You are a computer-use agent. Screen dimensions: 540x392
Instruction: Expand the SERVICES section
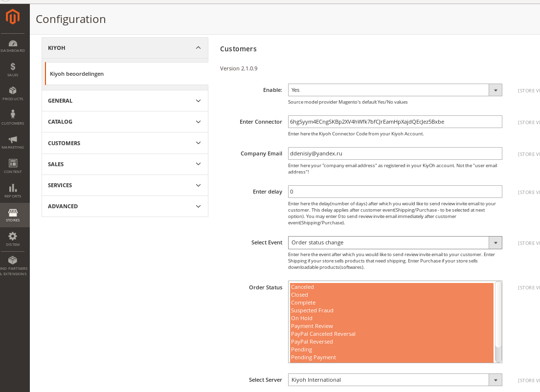pos(125,185)
